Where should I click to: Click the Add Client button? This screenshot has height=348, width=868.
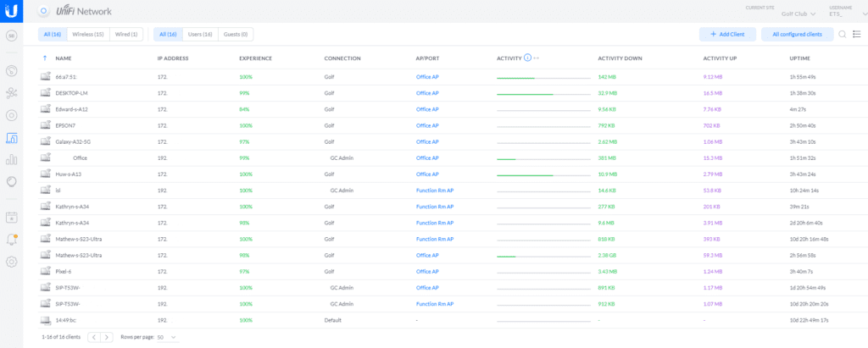pos(726,34)
